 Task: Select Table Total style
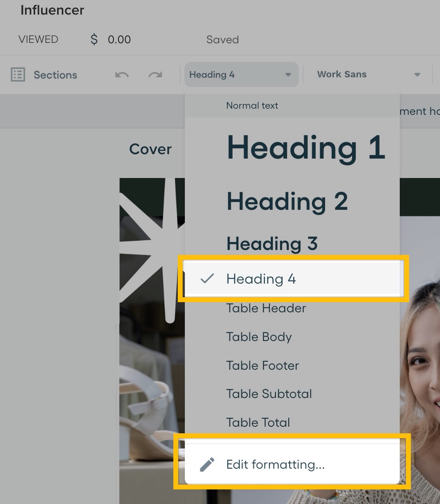tap(292, 422)
